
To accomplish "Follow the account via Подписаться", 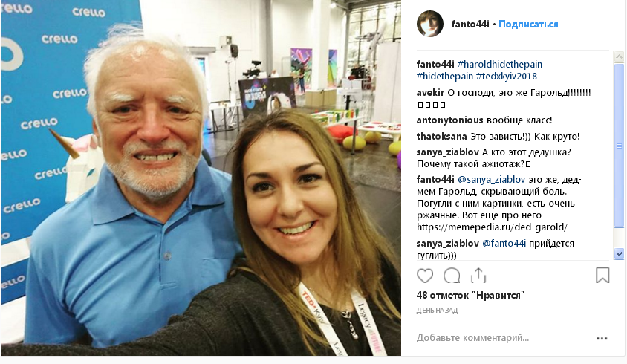I will (528, 25).
